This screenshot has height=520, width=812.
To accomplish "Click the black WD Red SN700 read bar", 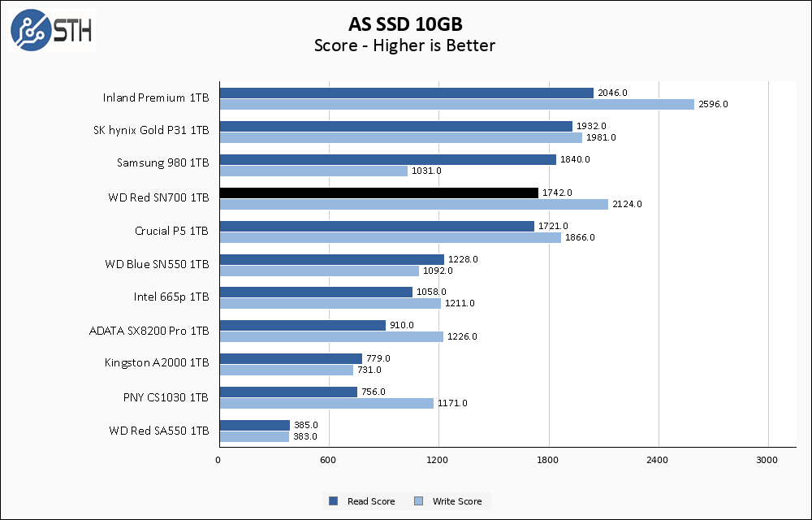I will click(x=379, y=193).
